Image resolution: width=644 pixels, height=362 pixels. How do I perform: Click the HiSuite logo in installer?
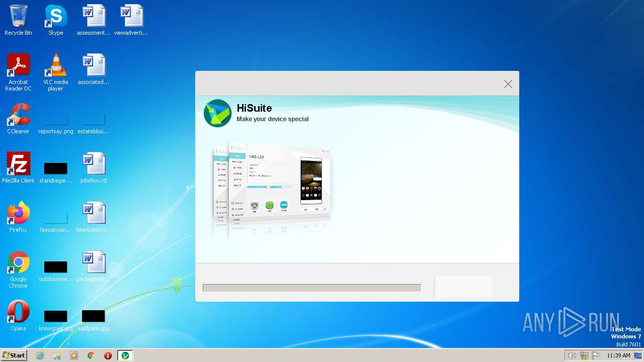coord(217,113)
